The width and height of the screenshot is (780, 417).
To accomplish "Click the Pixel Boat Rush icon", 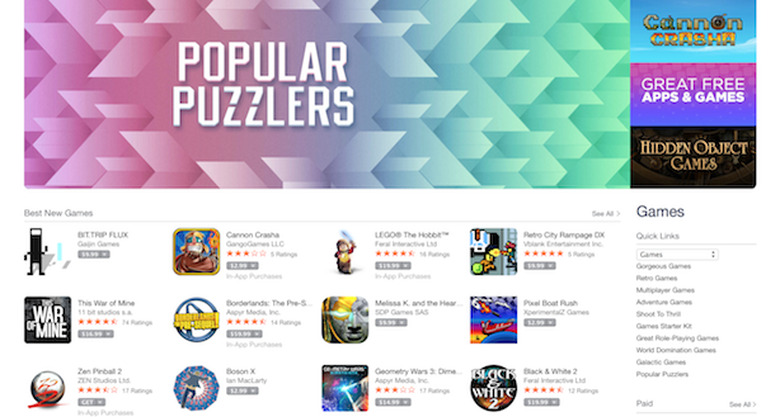I will pyautogui.click(x=493, y=320).
